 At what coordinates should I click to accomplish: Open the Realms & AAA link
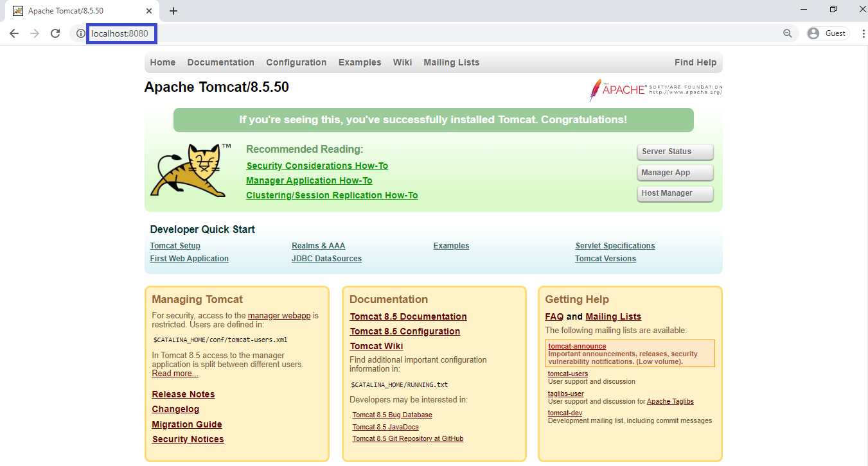pyautogui.click(x=318, y=246)
